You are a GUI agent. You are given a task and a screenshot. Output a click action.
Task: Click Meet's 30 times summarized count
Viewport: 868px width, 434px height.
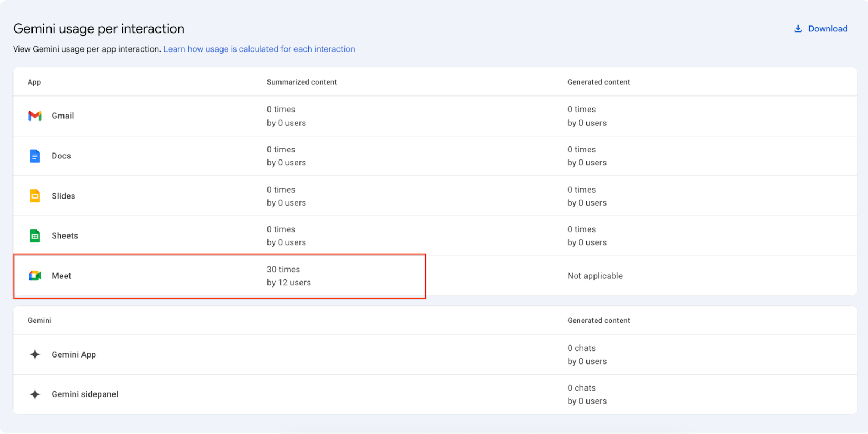(x=283, y=270)
